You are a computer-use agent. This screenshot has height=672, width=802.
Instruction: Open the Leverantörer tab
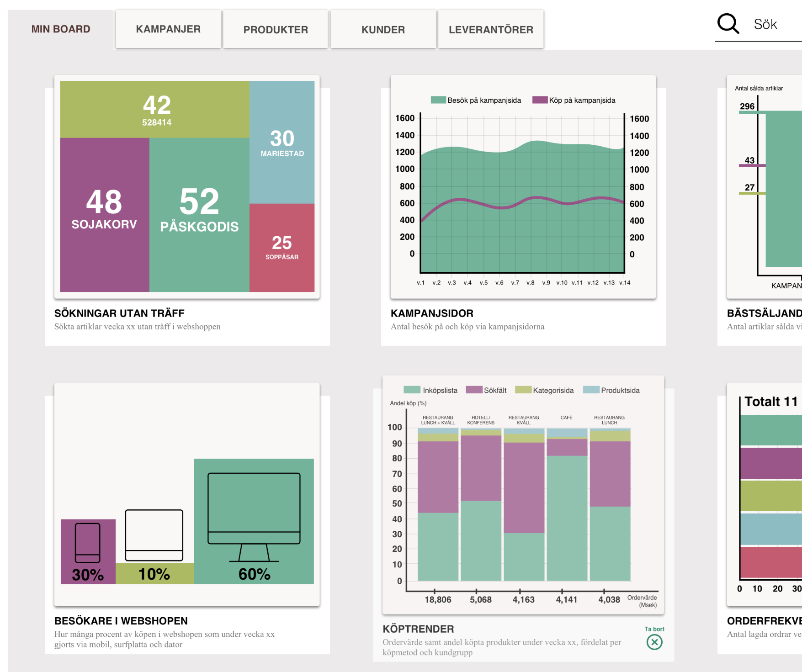(491, 30)
